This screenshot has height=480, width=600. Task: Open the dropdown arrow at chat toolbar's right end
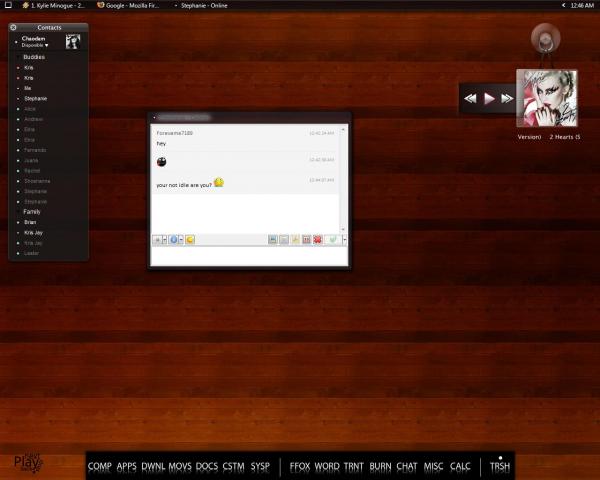click(344, 240)
